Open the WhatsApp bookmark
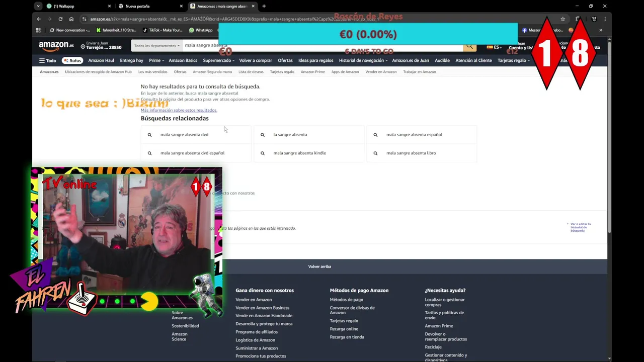The width and height of the screenshot is (644, 362). click(201, 30)
